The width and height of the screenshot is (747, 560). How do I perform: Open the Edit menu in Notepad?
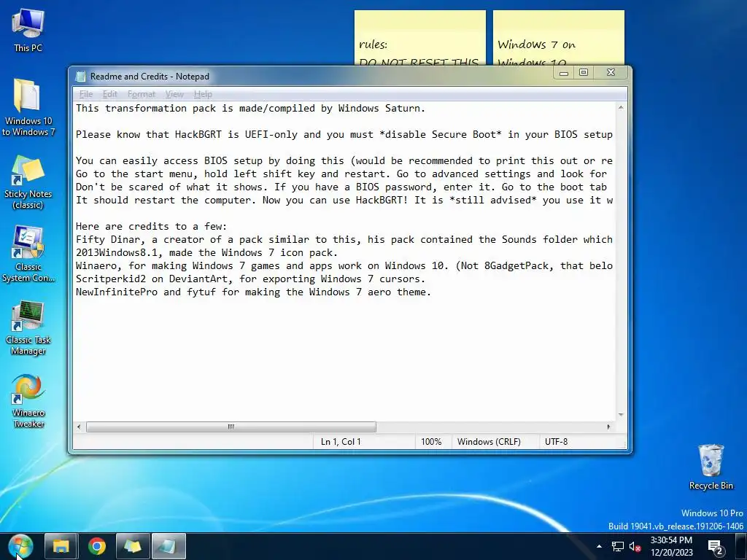click(x=109, y=94)
